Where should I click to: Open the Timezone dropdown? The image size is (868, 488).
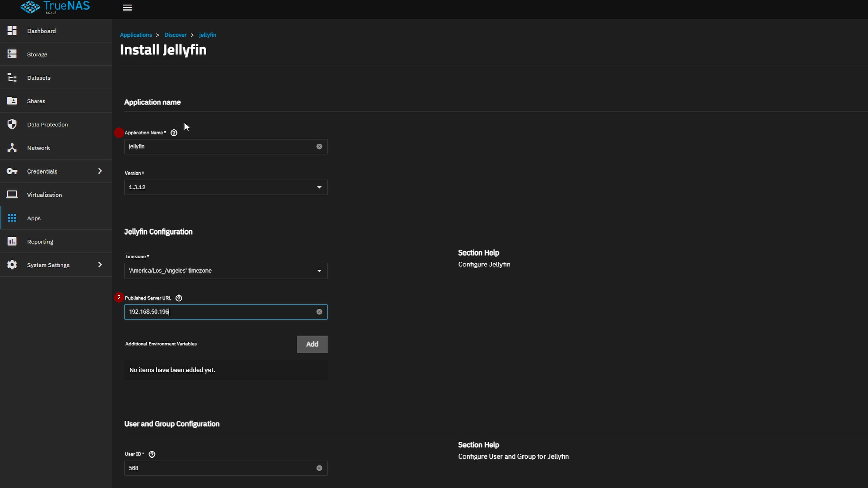[226, 271]
